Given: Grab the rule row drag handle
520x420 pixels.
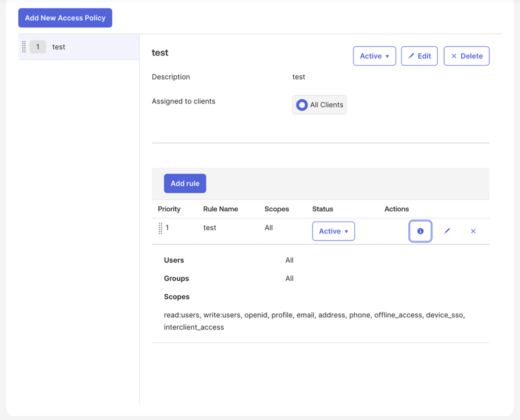Looking at the screenshot, I should click(161, 228).
